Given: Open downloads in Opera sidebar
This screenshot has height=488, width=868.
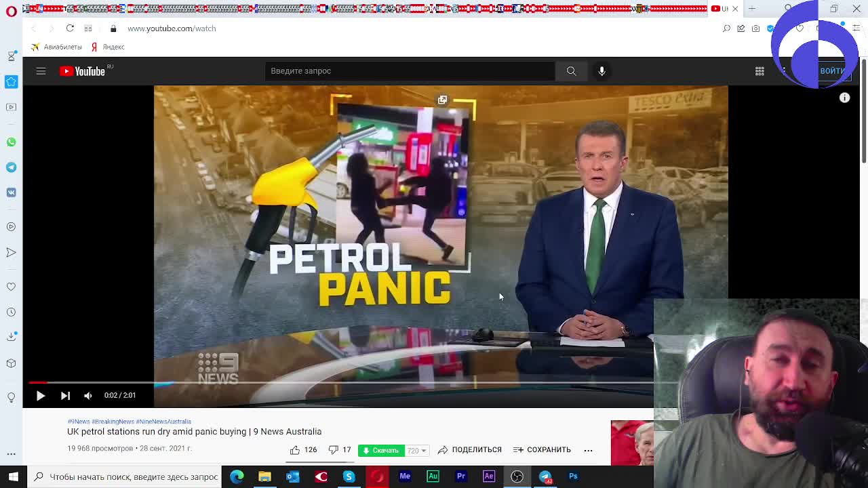Looking at the screenshot, I should point(11,337).
